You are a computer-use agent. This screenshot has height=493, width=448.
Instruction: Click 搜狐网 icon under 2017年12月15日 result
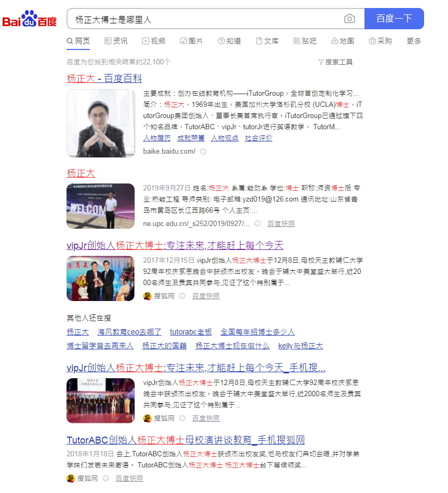(147, 296)
